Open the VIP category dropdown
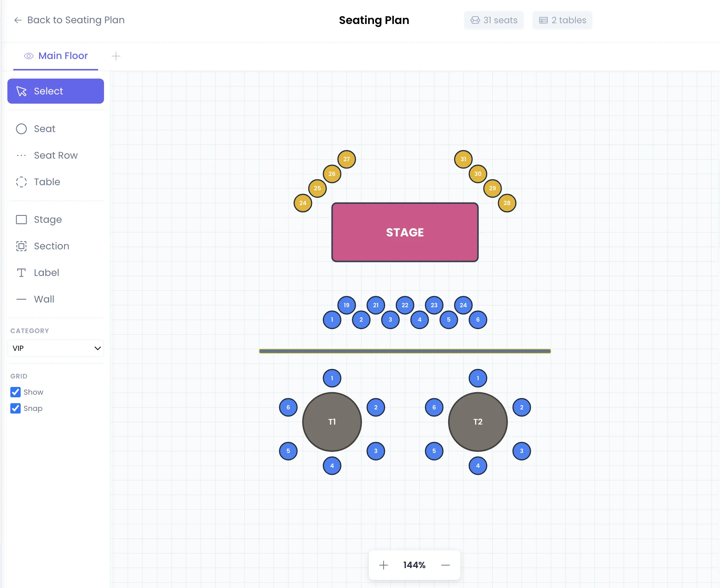The image size is (720, 588). (x=56, y=348)
